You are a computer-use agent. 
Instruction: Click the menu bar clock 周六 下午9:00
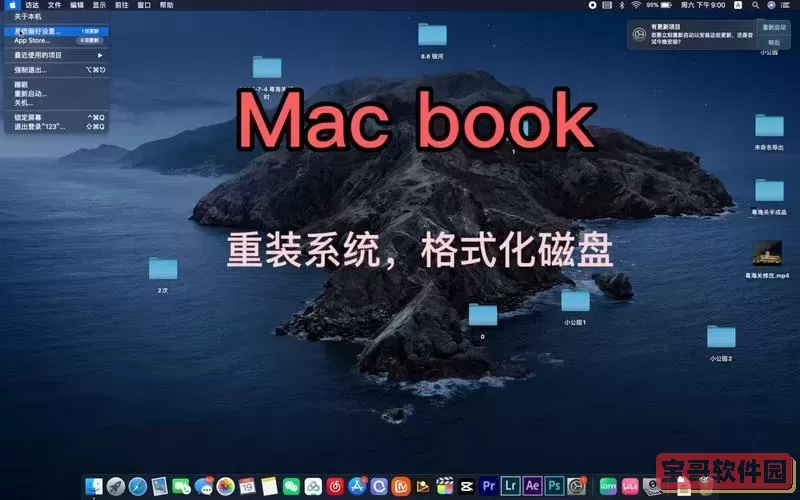(703, 5)
